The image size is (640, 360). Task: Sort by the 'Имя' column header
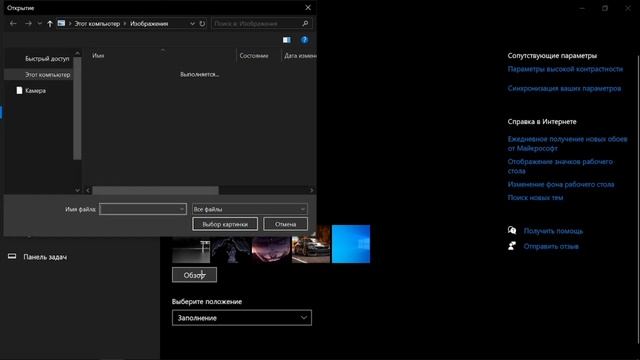98,56
